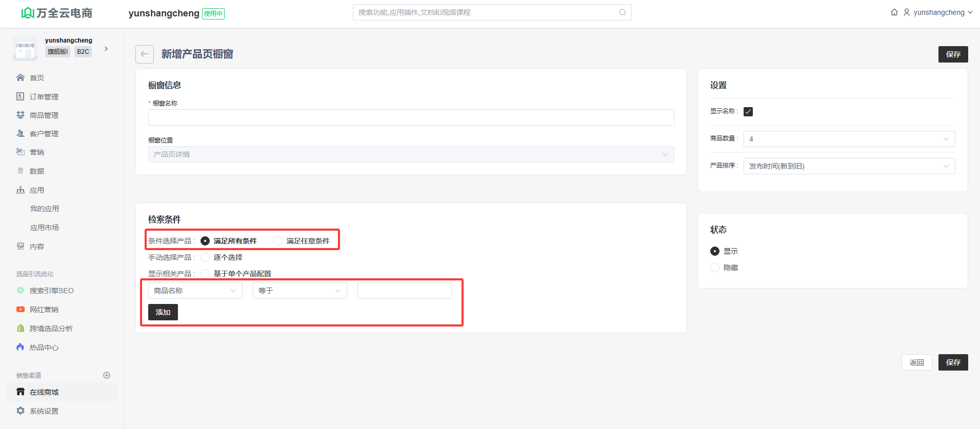Image resolution: width=980 pixels, height=429 pixels.
Task: Open the 商品名称 condition field dropdown
Action: (x=195, y=291)
